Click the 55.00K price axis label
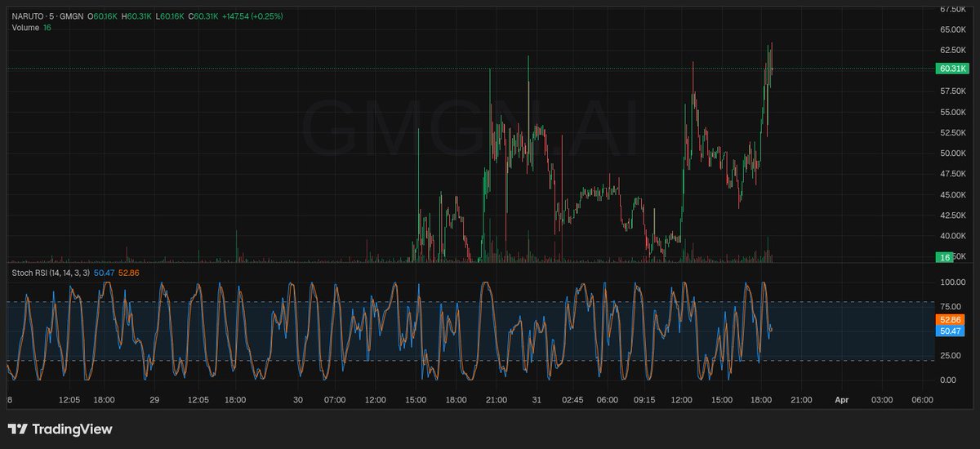 pos(953,112)
